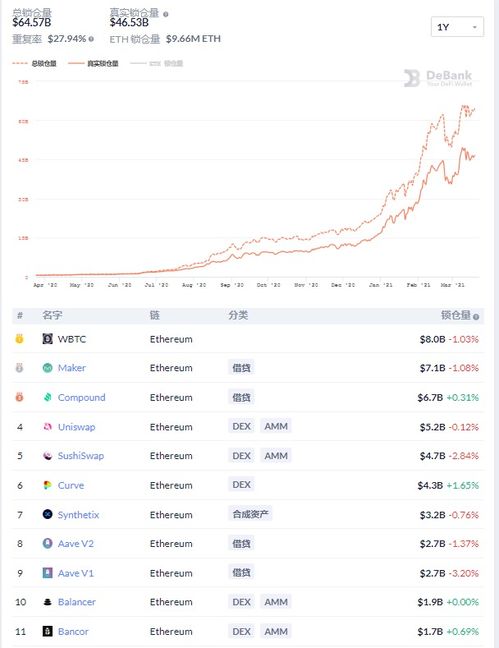Toggle the 总锁仓量 dashed line legend
The height and width of the screenshot is (648, 499).
34,63
